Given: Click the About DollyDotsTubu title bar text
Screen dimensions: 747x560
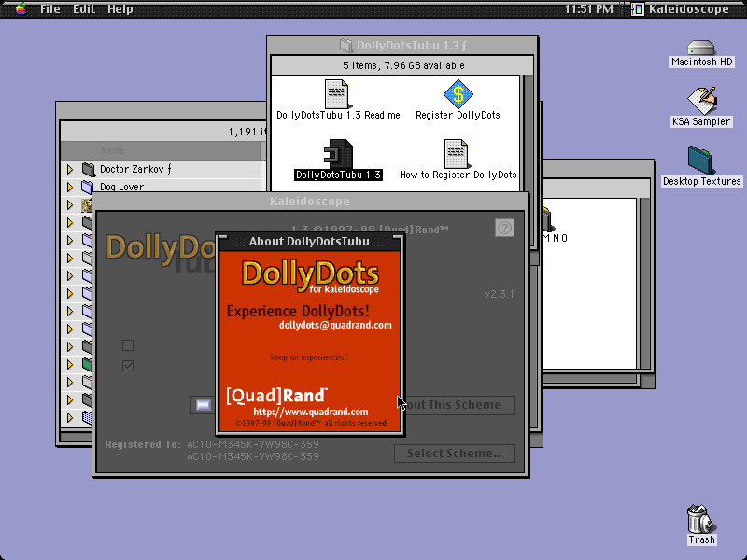Looking at the screenshot, I should [x=309, y=242].
